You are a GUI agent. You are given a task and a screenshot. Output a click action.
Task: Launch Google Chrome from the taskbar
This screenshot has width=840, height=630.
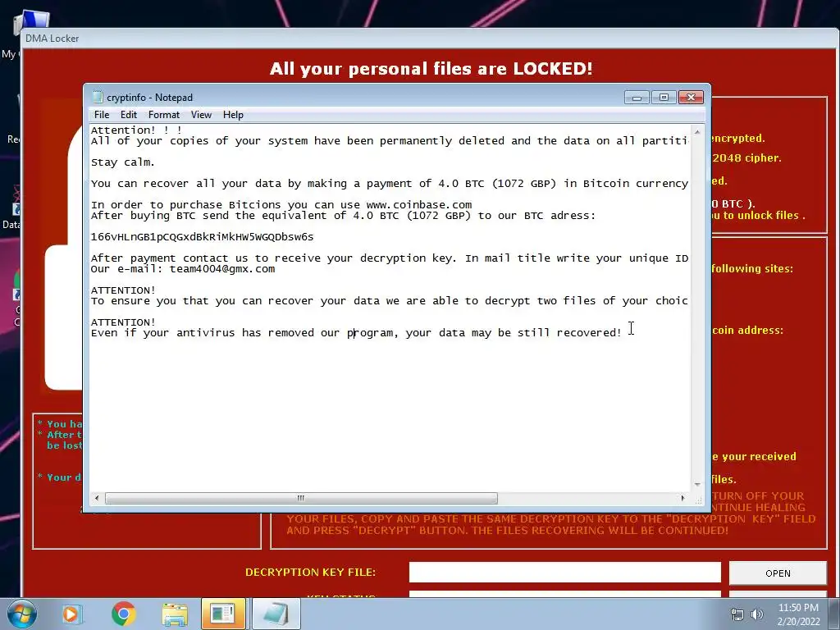pos(123,614)
